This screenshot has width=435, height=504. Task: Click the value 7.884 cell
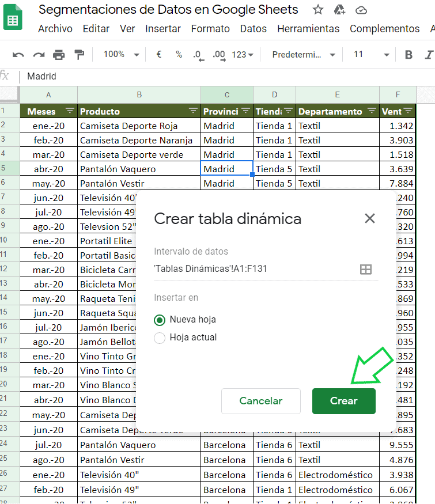[x=398, y=183]
